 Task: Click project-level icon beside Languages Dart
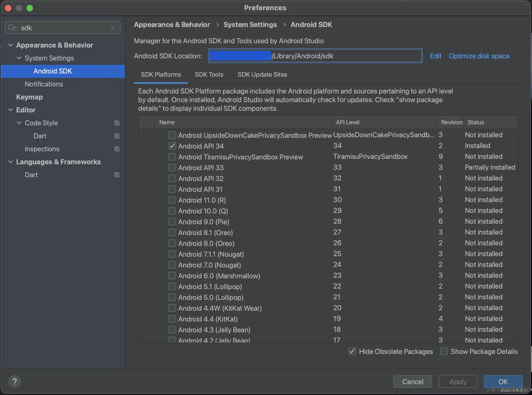(117, 175)
